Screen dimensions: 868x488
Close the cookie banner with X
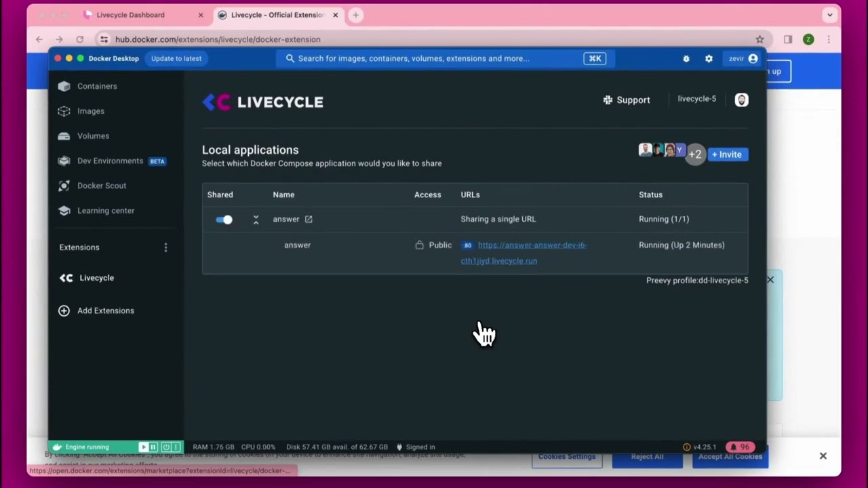823,456
